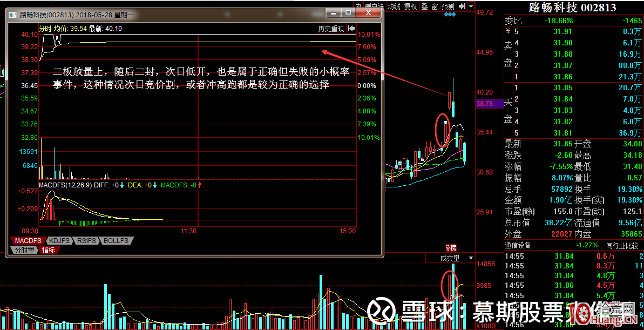Select the 指标 tab

coord(49,250)
